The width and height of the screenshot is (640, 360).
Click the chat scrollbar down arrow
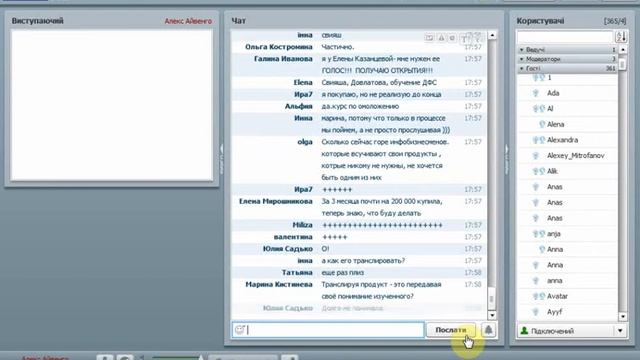click(492, 315)
